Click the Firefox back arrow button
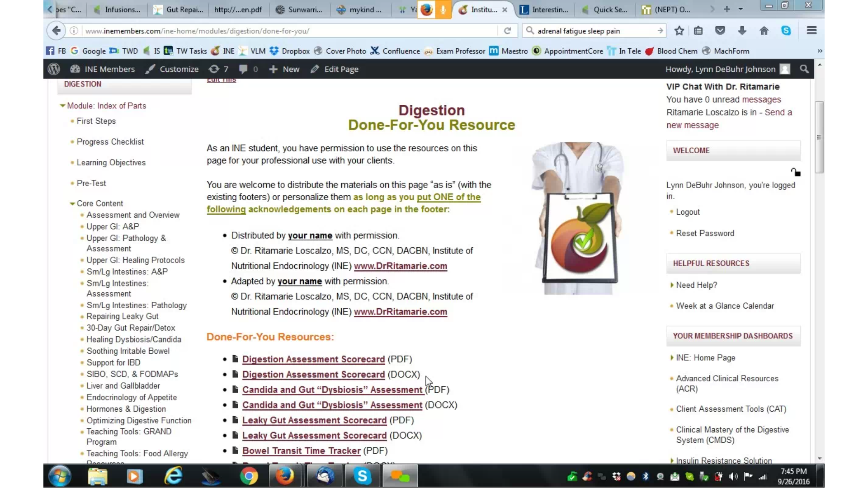This screenshot has width=868, height=488. tap(56, 31)
